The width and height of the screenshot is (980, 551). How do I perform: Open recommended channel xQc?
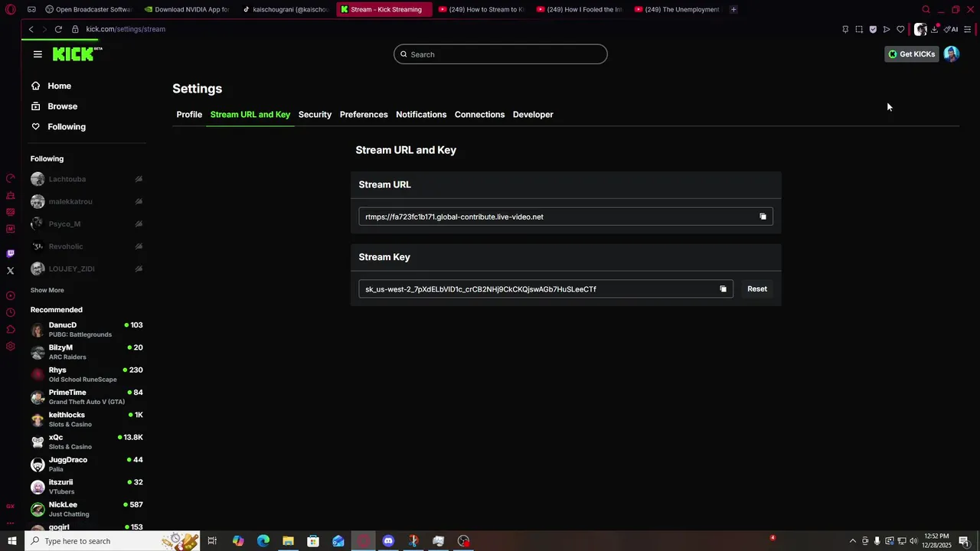click(87, 442)
